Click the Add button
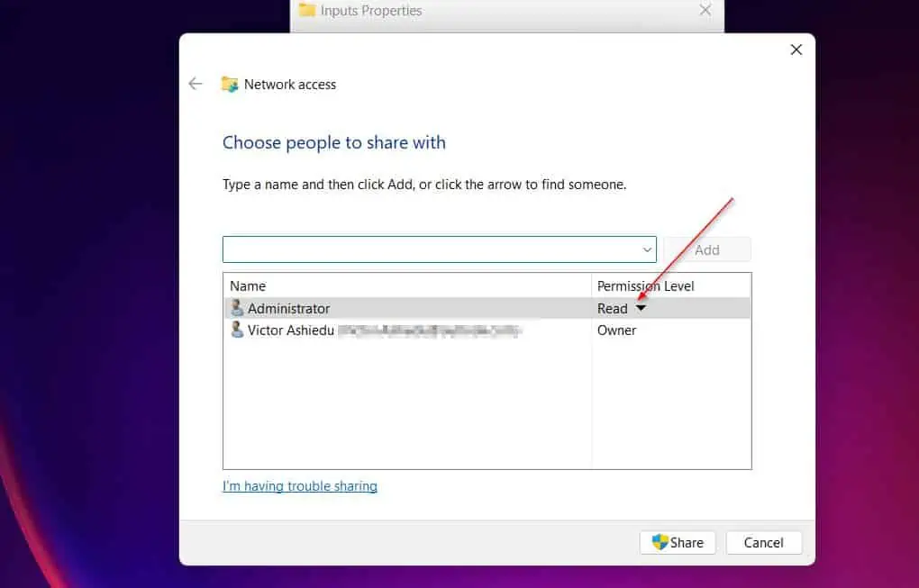 coord(707,249)
